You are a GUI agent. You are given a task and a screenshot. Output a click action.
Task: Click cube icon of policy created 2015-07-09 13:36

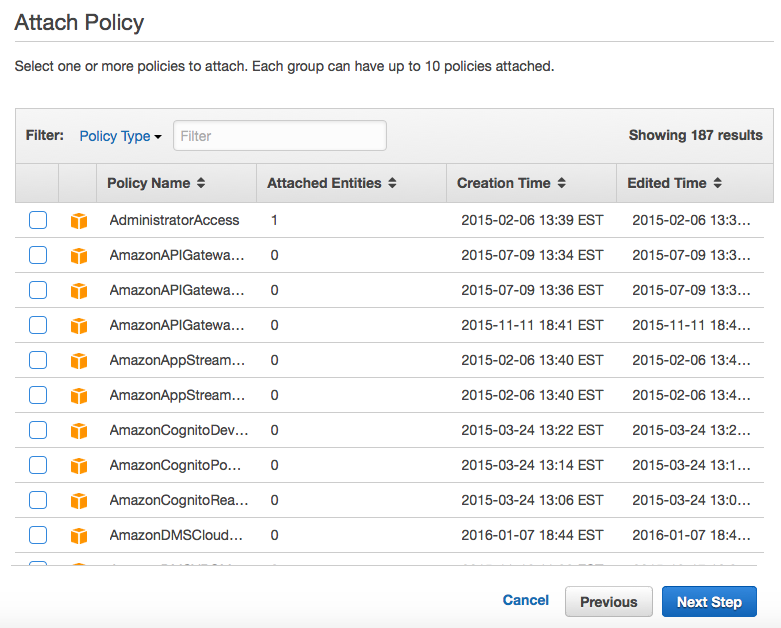coord(79,290)
